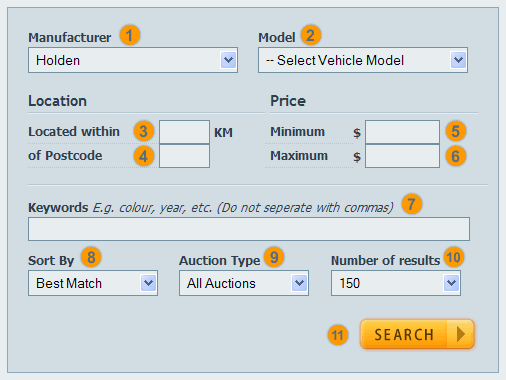Click the orange number 7 marker

click(412, 204)
